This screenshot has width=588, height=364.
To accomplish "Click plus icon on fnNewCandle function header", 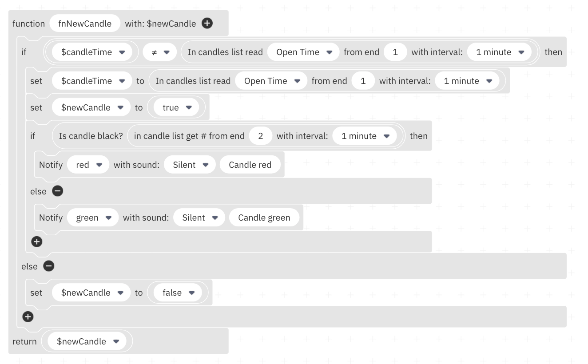I will [207, 24].
